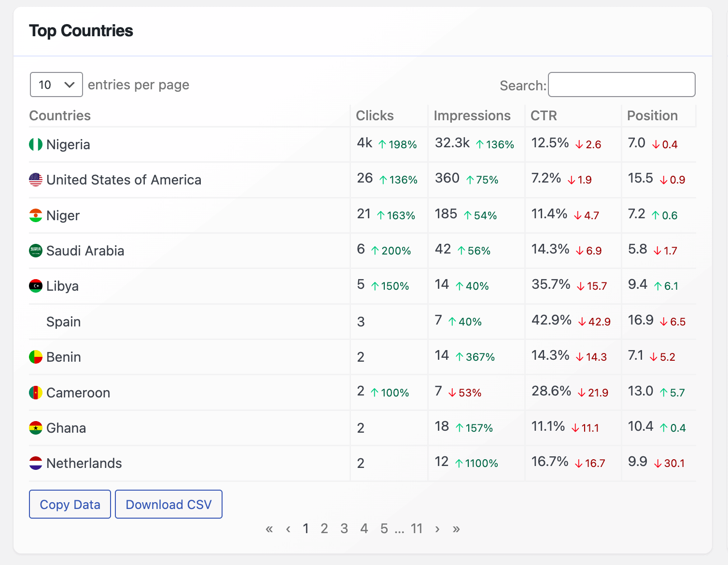Click the Niger country name
The width and height of the screenshot is (728, 565).
pos(63,216)
